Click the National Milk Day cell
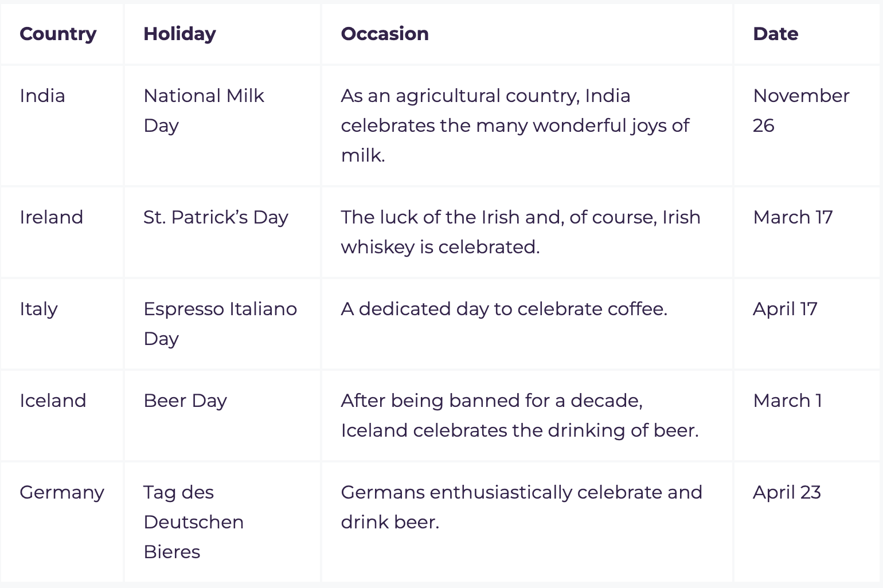The image size is (883, 588). pyautogui.click(x=204, y=110)
